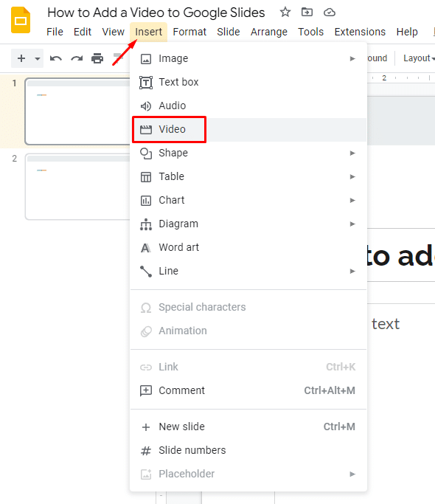
Task: Click the Image menu item icon
Action: [146, 59]
